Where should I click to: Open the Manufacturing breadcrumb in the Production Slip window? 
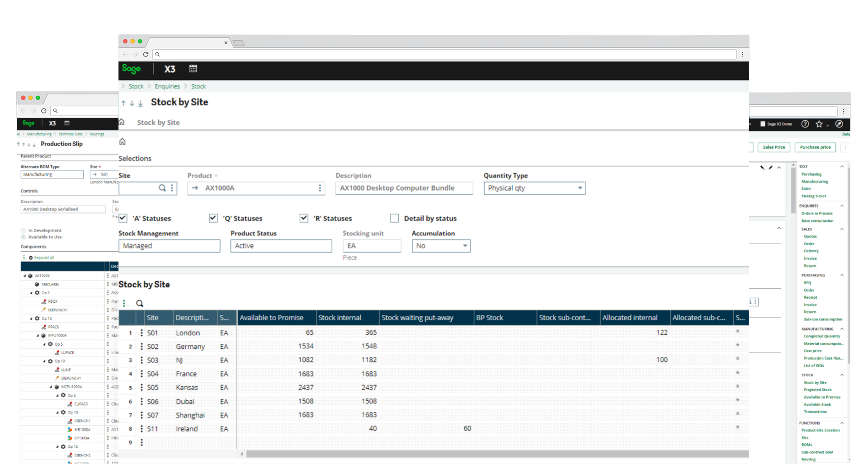coord(39,134)
